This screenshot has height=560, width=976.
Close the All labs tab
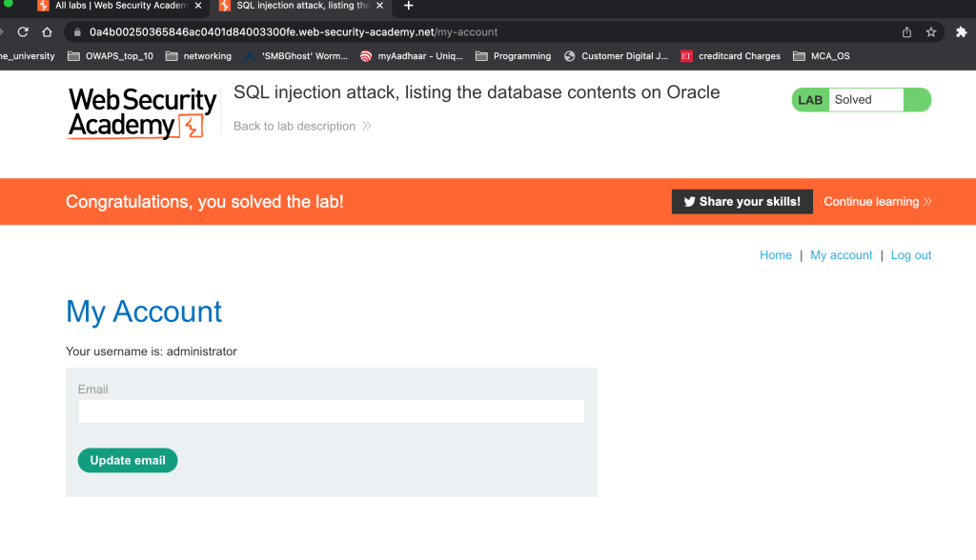(197, 6)
